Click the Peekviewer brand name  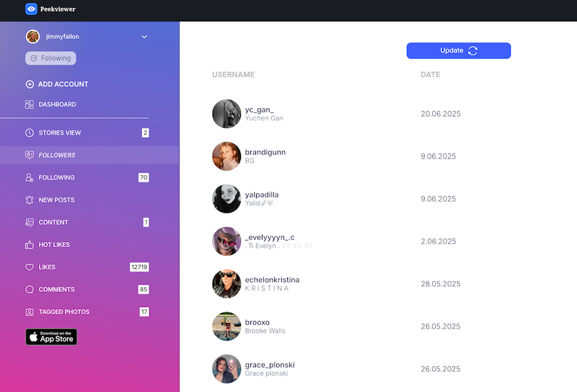58,9
